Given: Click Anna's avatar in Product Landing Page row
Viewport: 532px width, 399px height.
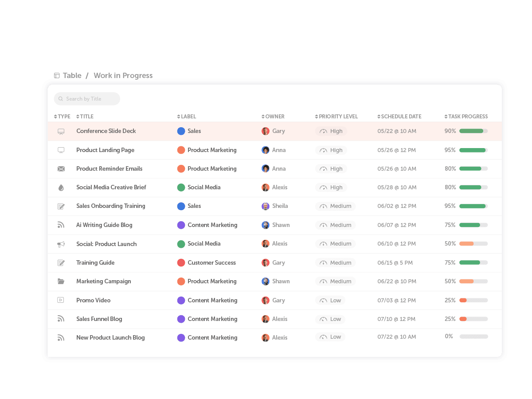Looking at the screenshot, I should (266, 150).
